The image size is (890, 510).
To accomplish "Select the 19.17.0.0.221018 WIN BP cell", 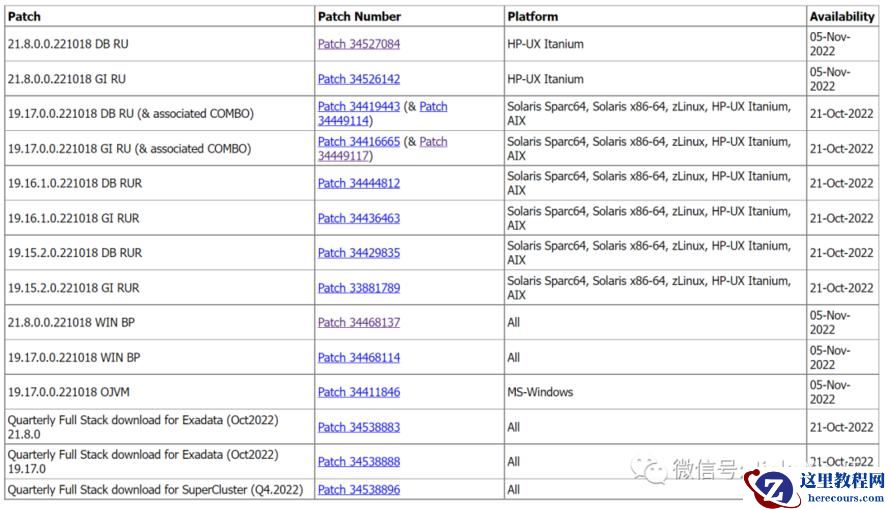I will point(159,357).
